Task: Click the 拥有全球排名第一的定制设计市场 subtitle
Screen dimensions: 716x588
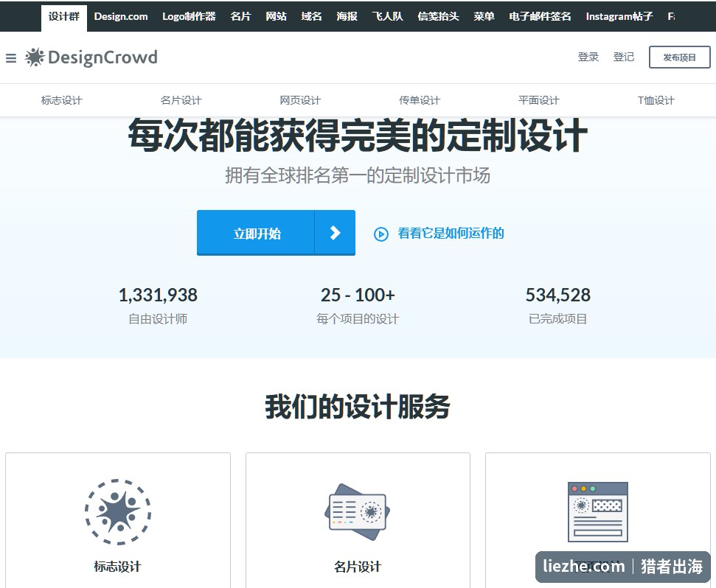Action: coord(358,175)
